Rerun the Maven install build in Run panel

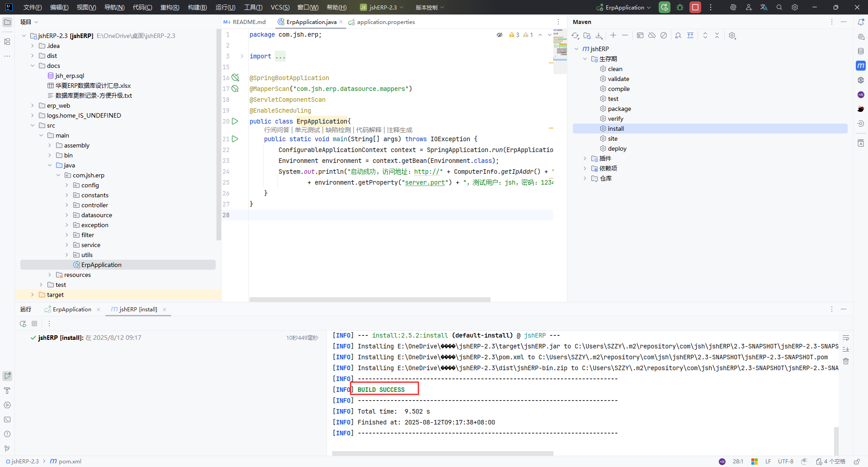23,324
